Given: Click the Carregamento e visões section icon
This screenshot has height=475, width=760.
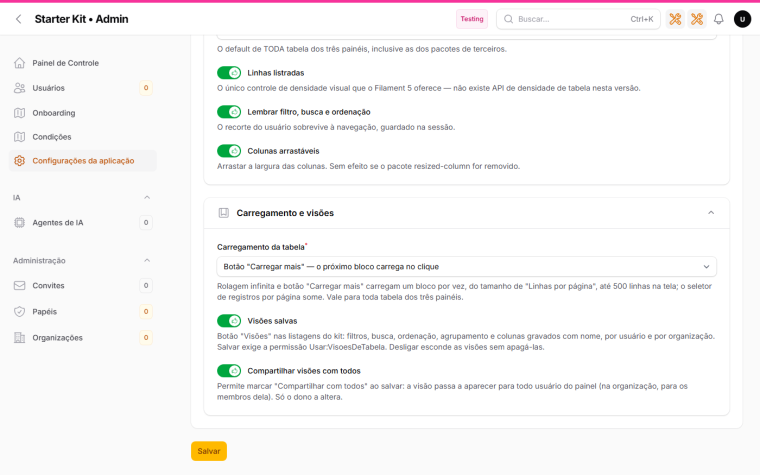Looking at the screenshot, I should tap(223, 213).
